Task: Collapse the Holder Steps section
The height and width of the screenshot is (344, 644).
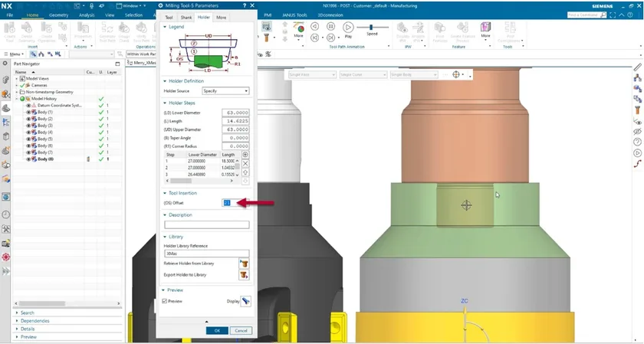Action: (x=165, y=103)
